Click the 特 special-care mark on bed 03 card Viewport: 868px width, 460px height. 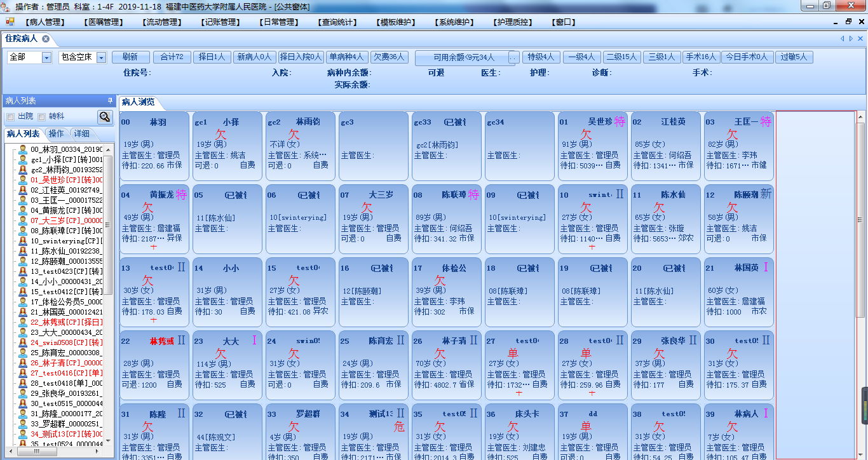(766, 122)
